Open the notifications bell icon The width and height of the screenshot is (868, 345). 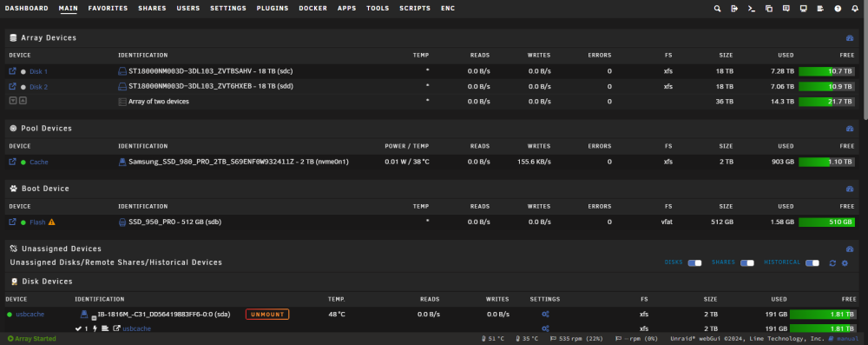click(x=855, y=9)
